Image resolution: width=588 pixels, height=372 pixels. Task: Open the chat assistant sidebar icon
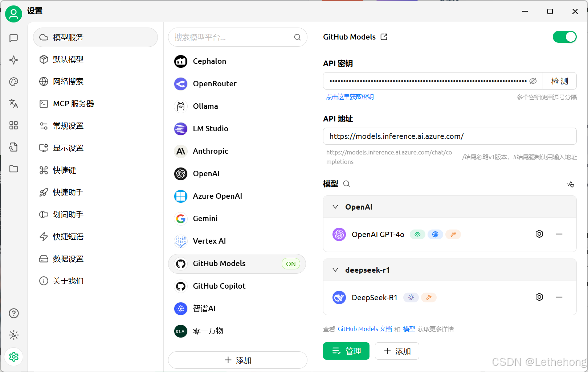coord(14,38)
